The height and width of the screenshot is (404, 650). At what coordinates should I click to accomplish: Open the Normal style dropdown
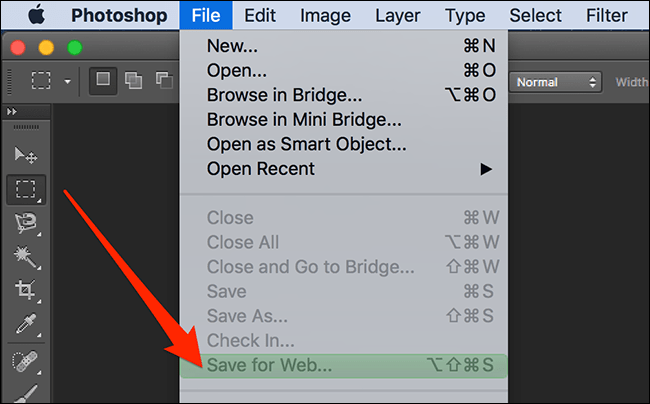pos(555,82)
